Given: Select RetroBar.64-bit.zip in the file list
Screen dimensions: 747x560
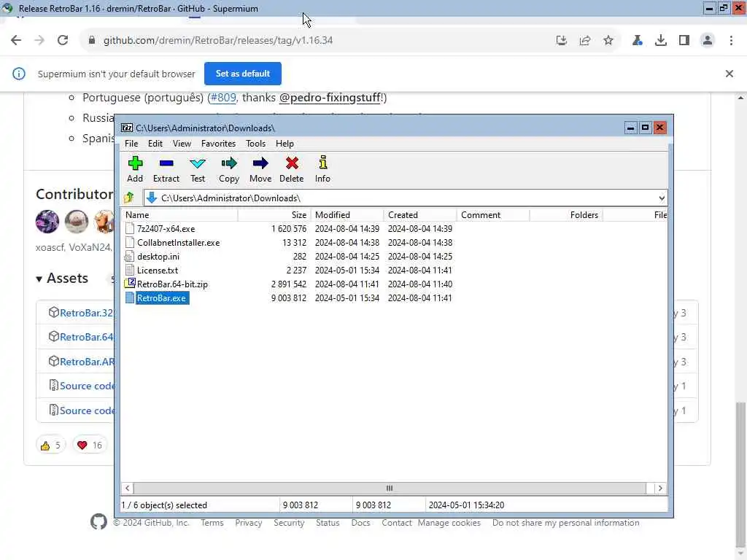Looking at the screenshot, I should coord(172,284).
